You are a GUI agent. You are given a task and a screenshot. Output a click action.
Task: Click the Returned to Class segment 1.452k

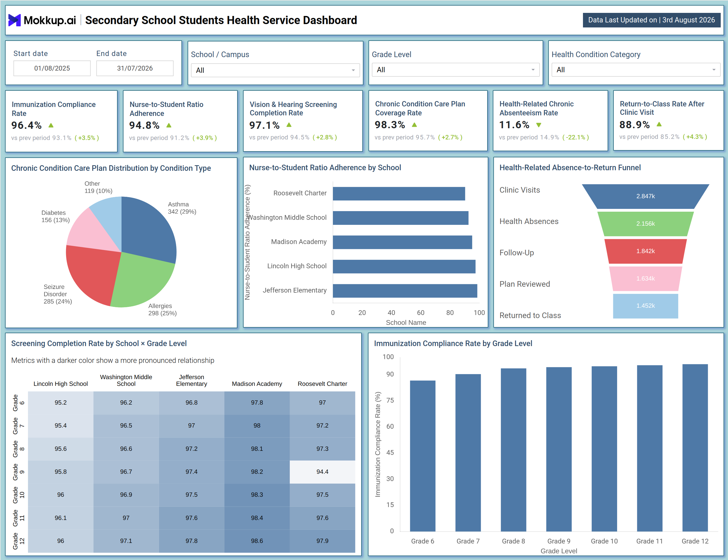click(x=646, y=306)
